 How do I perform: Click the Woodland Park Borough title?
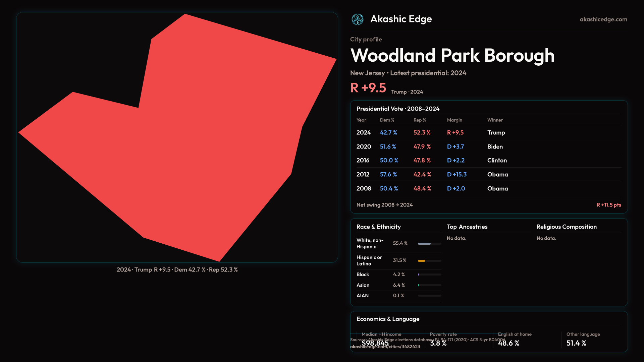(452, 56)
